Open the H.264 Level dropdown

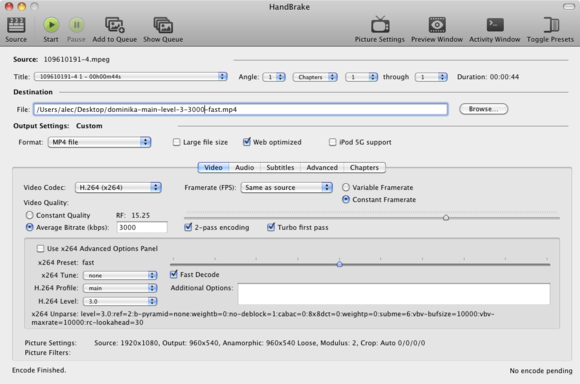click(120, 301)
